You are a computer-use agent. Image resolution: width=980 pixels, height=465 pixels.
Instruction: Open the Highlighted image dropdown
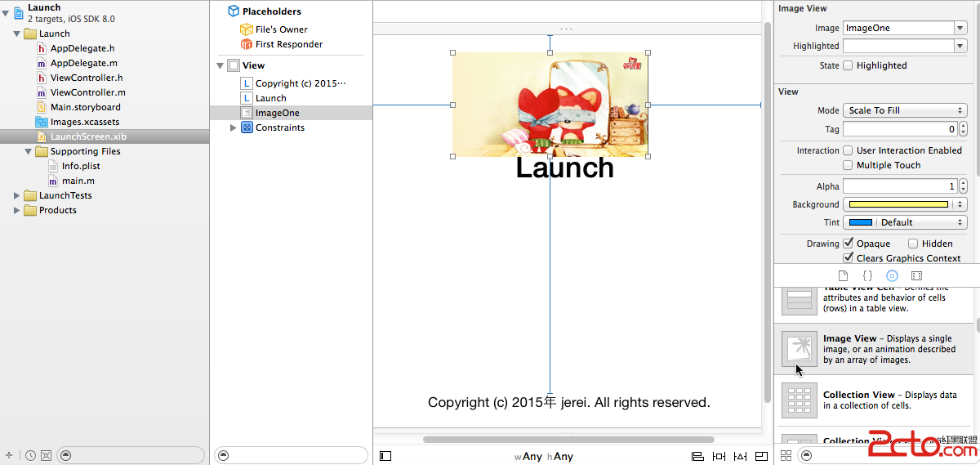coord(960,46)
